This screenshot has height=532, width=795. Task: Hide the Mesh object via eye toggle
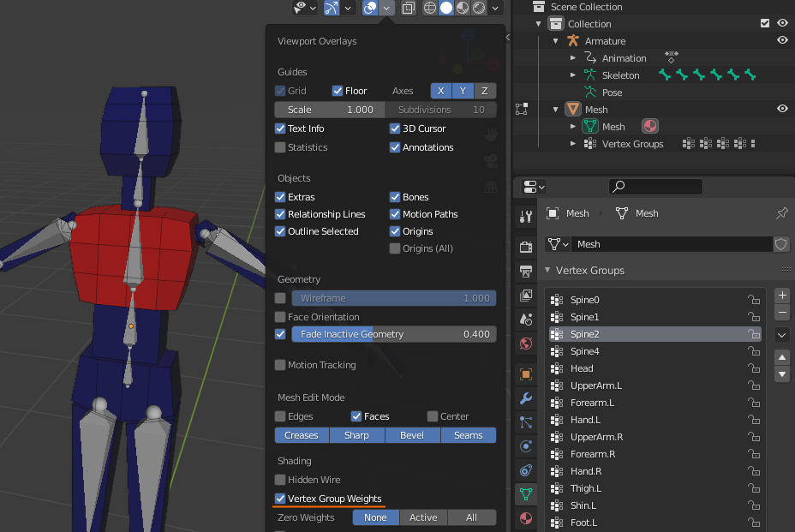(x=780, y=109)
